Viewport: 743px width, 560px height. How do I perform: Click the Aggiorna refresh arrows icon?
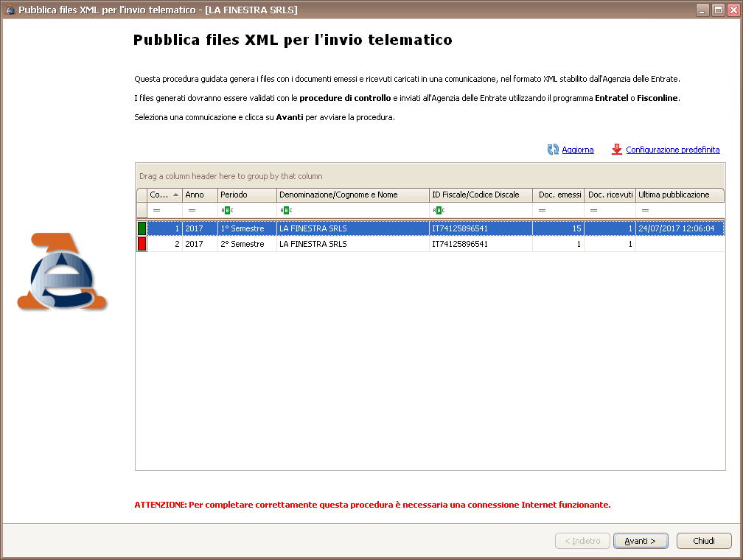(553, 150)
